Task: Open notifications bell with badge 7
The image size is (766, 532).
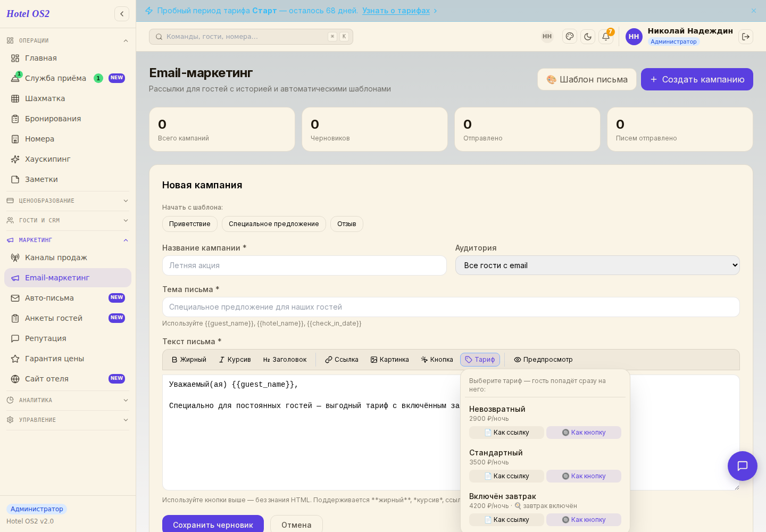Action: coord(606,37)
